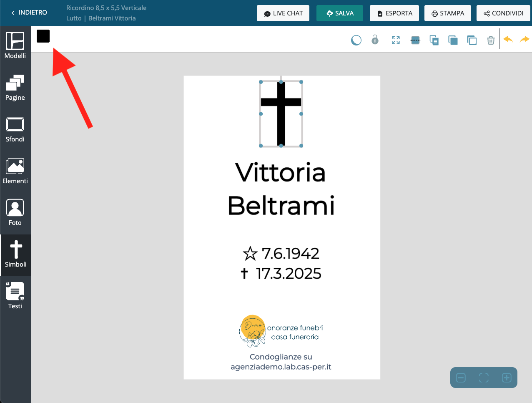Go back using INDIETRO
This screenshot has height=403, width=532.
[29, 13]
